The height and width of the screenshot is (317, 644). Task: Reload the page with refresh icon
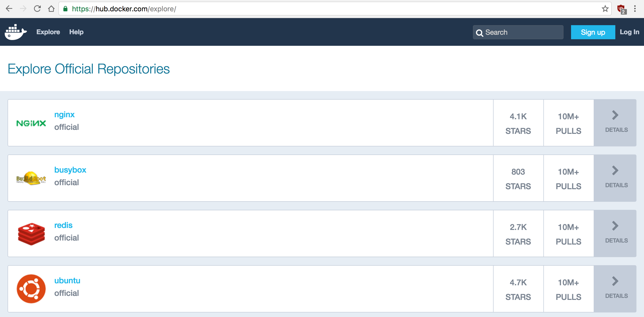click(x=37, y=9)
